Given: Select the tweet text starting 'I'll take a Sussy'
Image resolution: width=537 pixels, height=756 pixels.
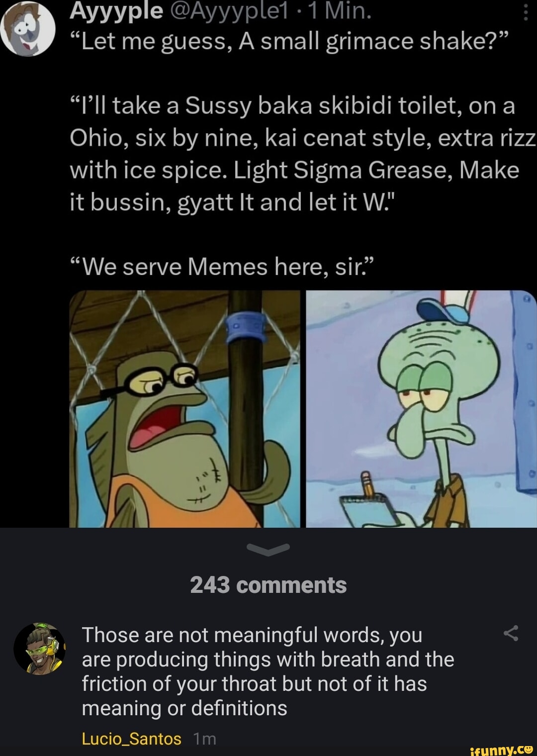Looking at the screenshot, I should point(302,154).
